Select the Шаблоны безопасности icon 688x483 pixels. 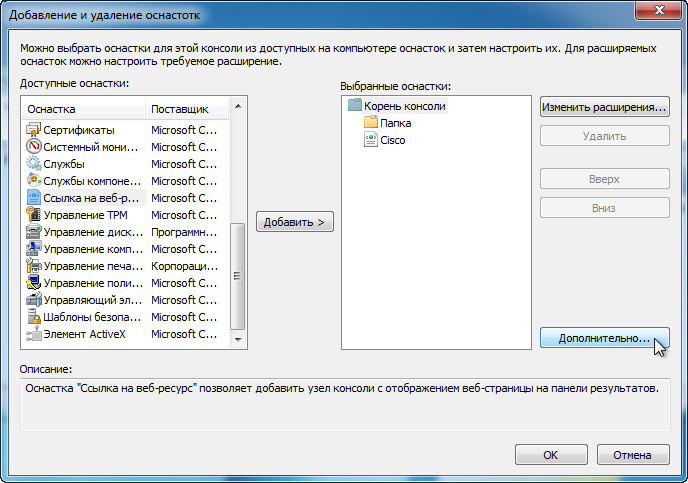[33, 317]
